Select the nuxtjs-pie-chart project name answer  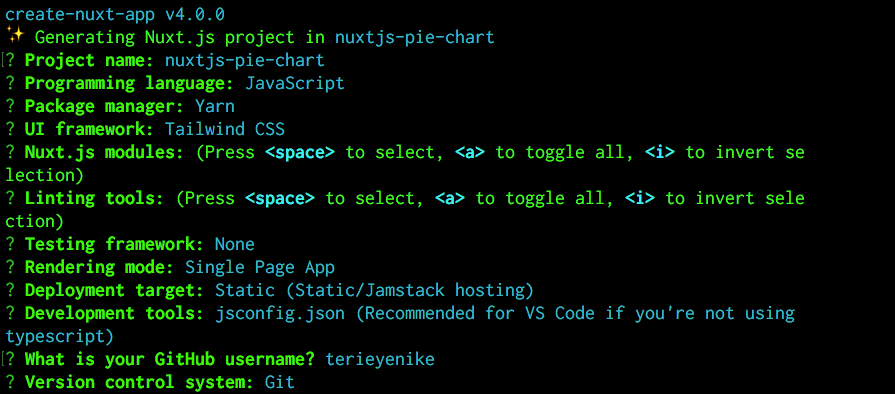[x=245, y=60]
